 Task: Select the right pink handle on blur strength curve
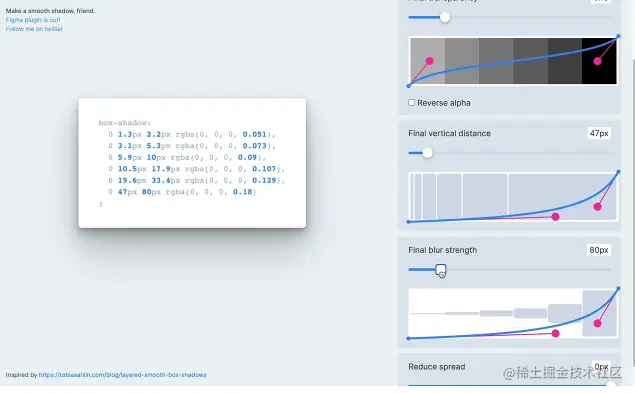[x=597, y=323]
